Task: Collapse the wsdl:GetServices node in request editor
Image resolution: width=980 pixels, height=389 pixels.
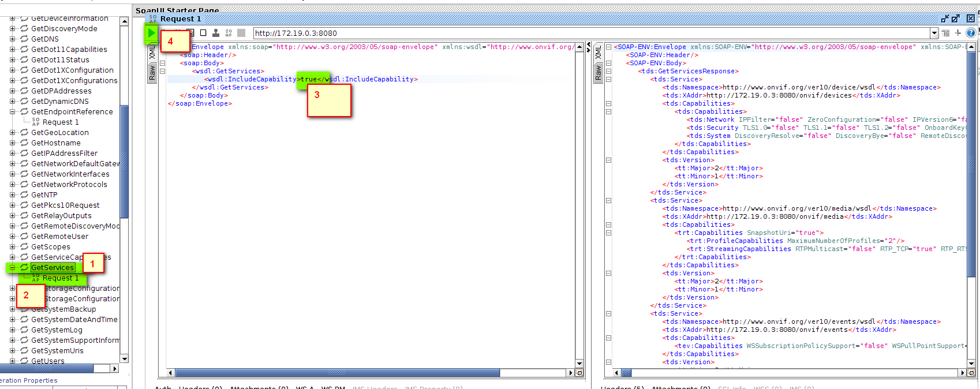Action: click(x=162, y=72)
